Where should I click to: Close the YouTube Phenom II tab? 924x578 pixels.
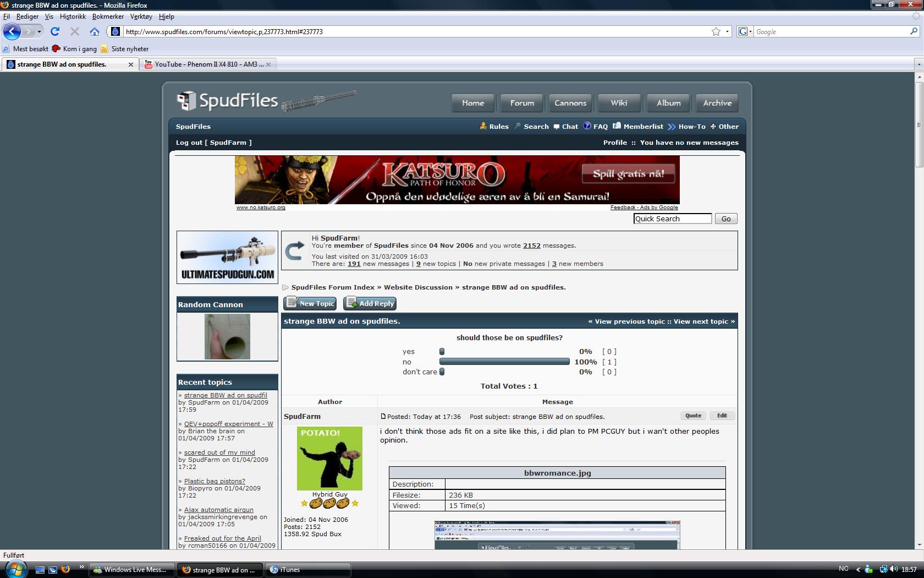pos(268,64)
